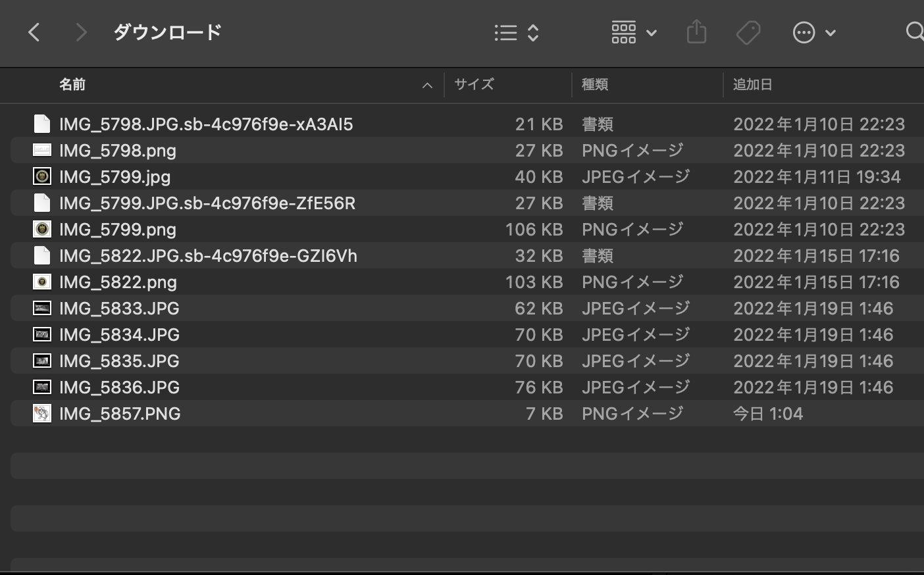Image resolution: width=924 pixels, height=575 pixels.
Task: Select the IMG_5836.JPG row
Action: tap(119, 387)
